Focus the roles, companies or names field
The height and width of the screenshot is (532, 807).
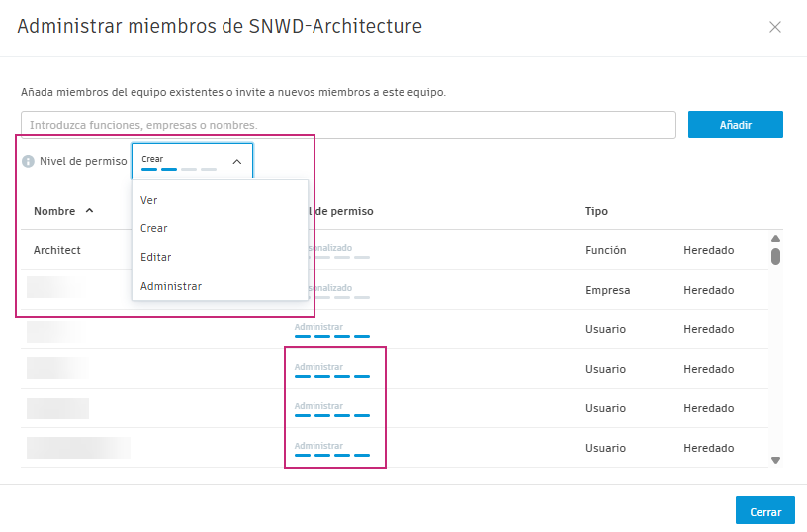tap(347, 125)
